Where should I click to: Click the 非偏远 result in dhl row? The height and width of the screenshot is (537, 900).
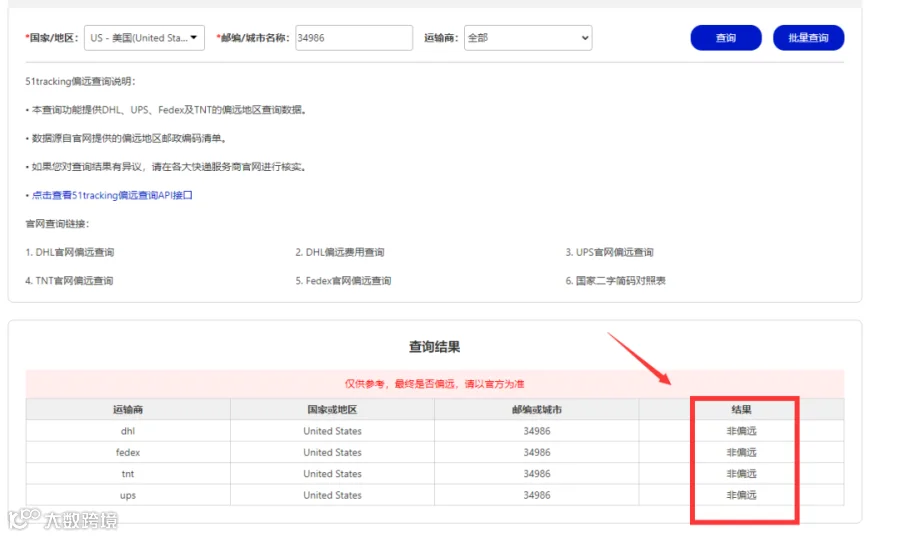point(741,431)
